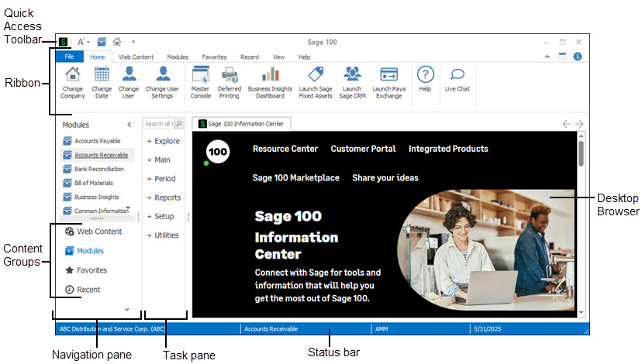642x364 pixels.
Task: Start a Live Chat session
Action: click(457, 75)
